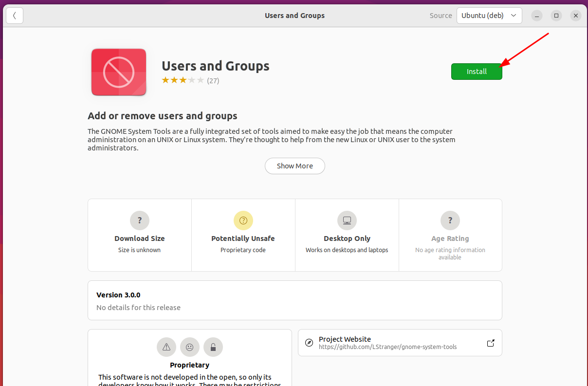Click the external-link icon on Project Website row

[490, 343]
